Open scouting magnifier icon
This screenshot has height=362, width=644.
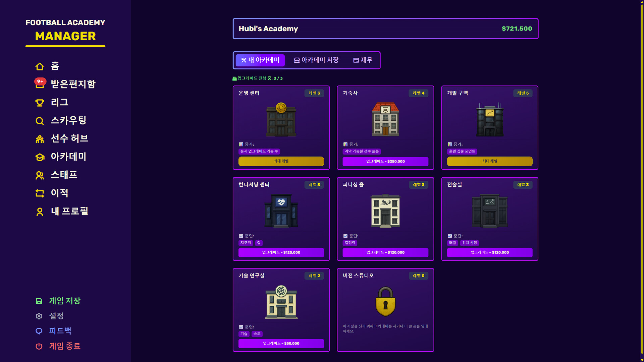[40, 121]
